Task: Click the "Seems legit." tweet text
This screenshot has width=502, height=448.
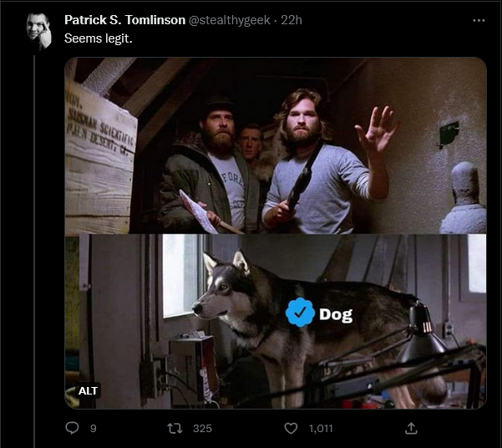Action: pos(99,38)
